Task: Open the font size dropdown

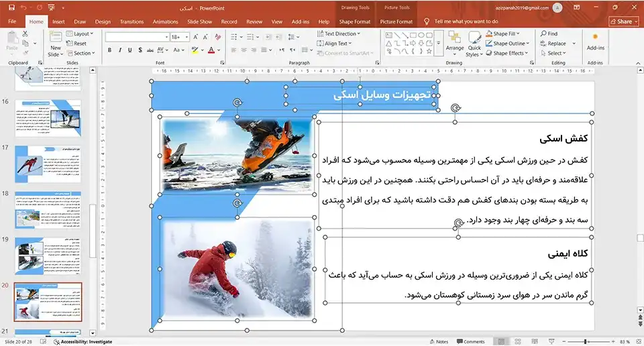Action: 187,37
